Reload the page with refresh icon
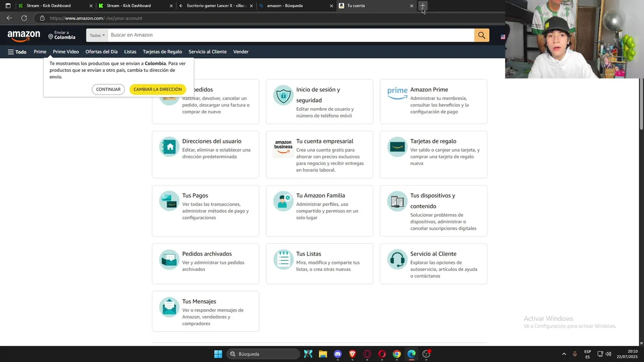The width and height of the screenshot is (644, 362). click(24, 18)
